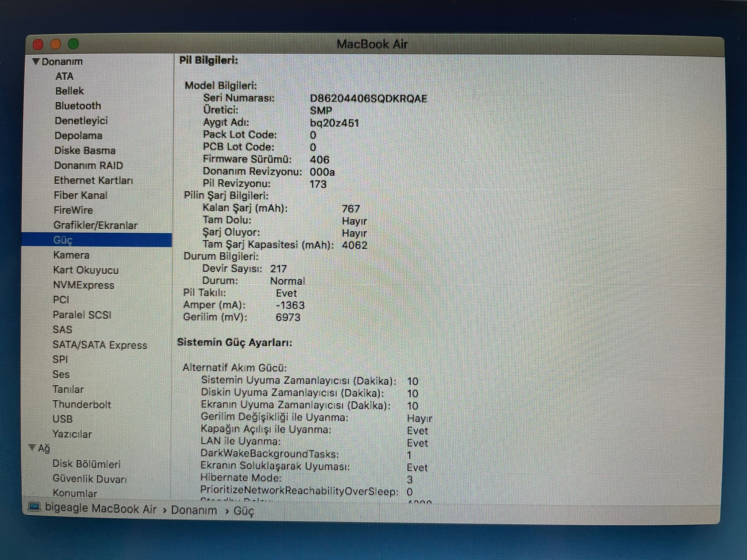Open the Thunderbolt sidebar item
This screenshot has width=747, height=560.
point(82,404)
